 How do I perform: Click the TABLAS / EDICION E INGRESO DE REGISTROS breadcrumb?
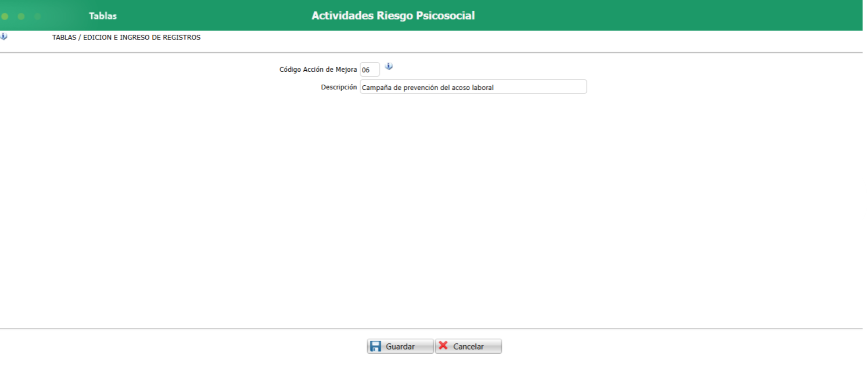[126, 37]
